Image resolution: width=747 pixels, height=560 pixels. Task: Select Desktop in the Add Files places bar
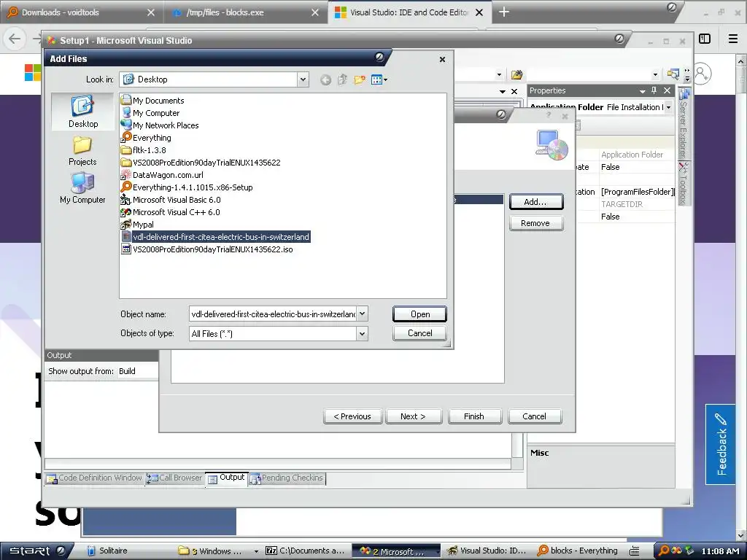click(x=82, y=112)
